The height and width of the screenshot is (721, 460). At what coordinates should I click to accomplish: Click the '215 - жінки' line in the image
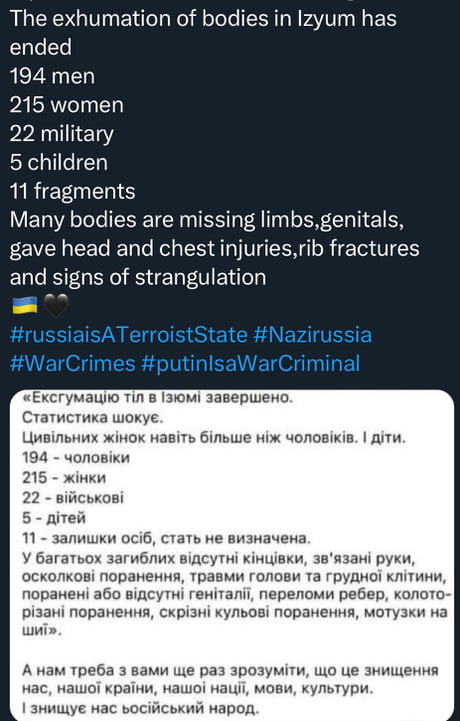(x=64, y=478)
